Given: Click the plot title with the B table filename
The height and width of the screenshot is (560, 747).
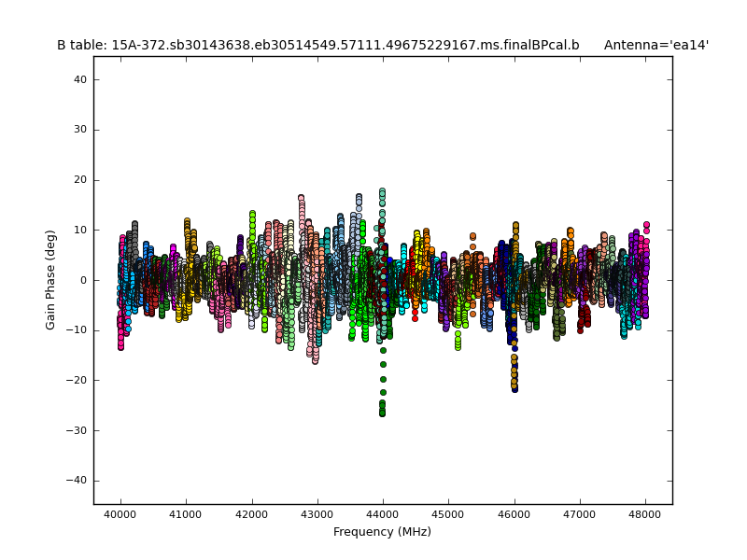Looking at the screenshot, I should tap(317, 45).
